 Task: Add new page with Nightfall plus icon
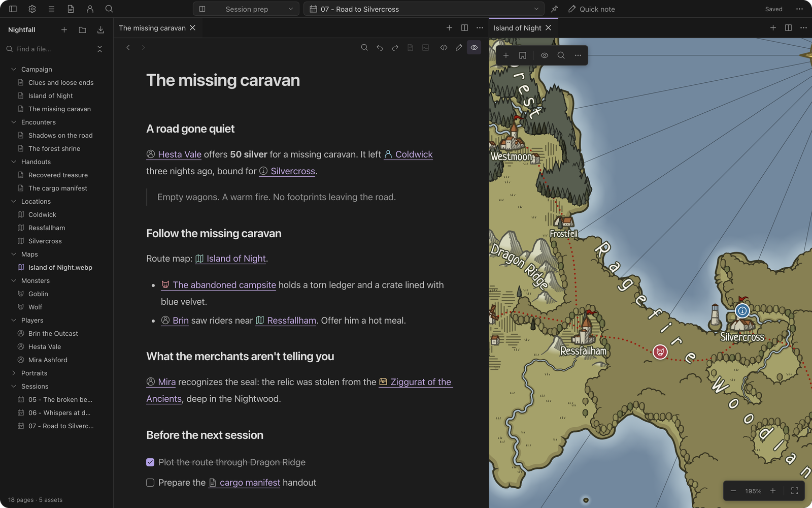point(64,30)
